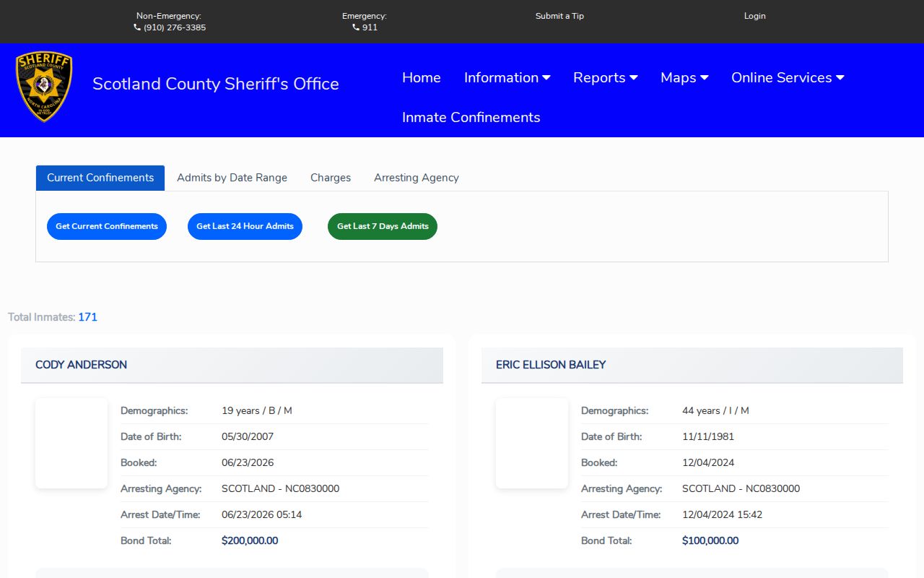The height and width of the screenshot is (578, 924).
Task: Click demographics value 44 years / I / M
Action: coord(715,410)
